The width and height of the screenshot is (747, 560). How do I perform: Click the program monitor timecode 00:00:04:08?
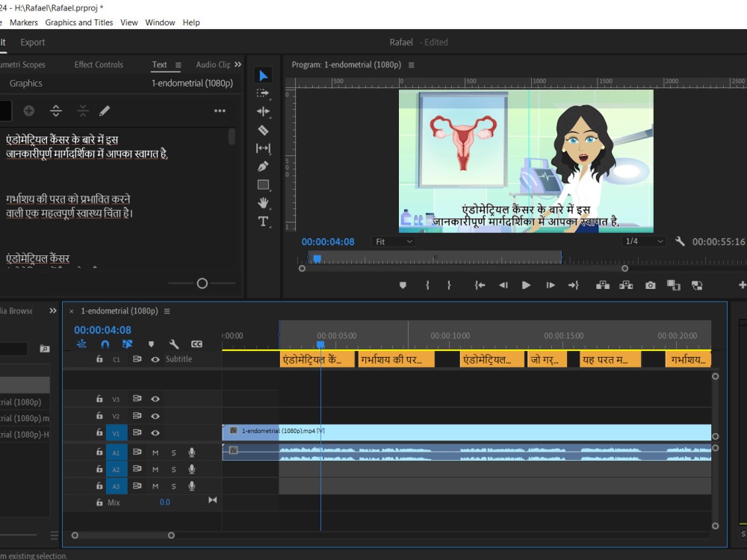pyautogui.click(x=328, y=241)
